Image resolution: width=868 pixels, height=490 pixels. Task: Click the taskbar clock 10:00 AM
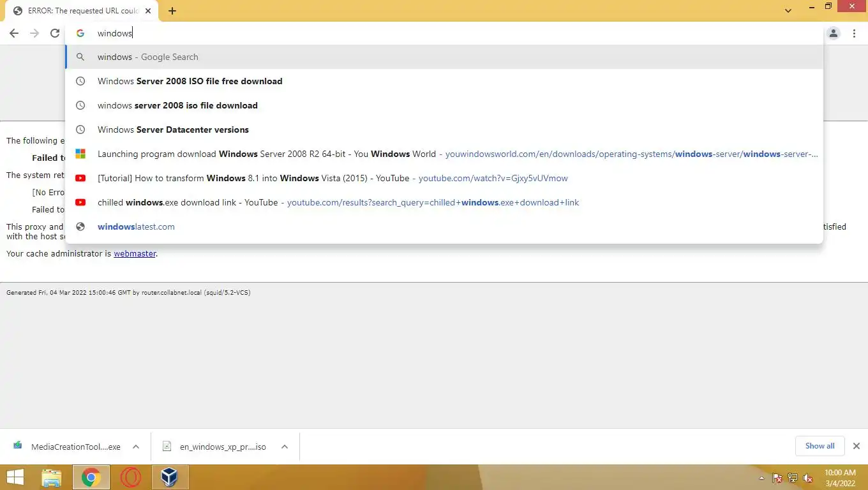[840, 478]
